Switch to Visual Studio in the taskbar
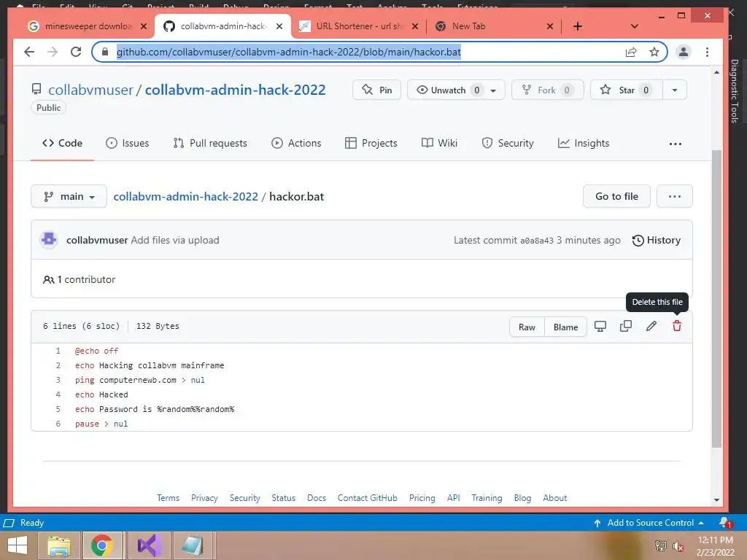 [x=149, y=545]
